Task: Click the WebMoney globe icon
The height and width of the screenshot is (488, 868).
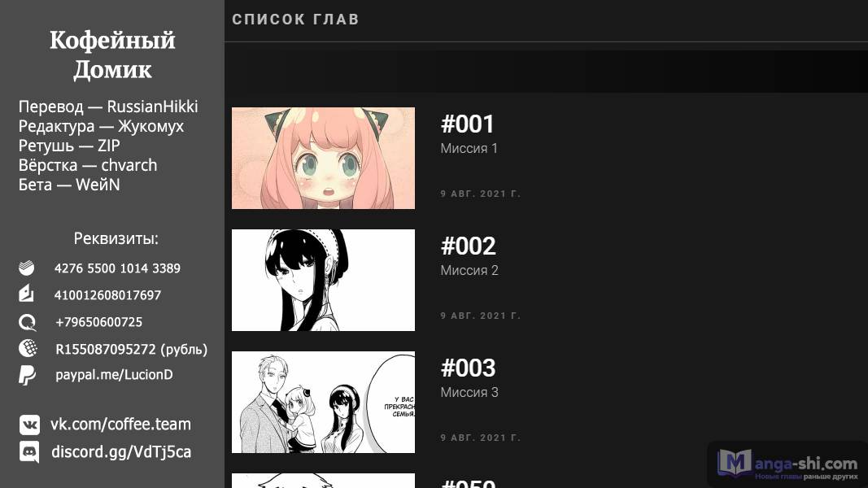Action: [x=28, y=348]
